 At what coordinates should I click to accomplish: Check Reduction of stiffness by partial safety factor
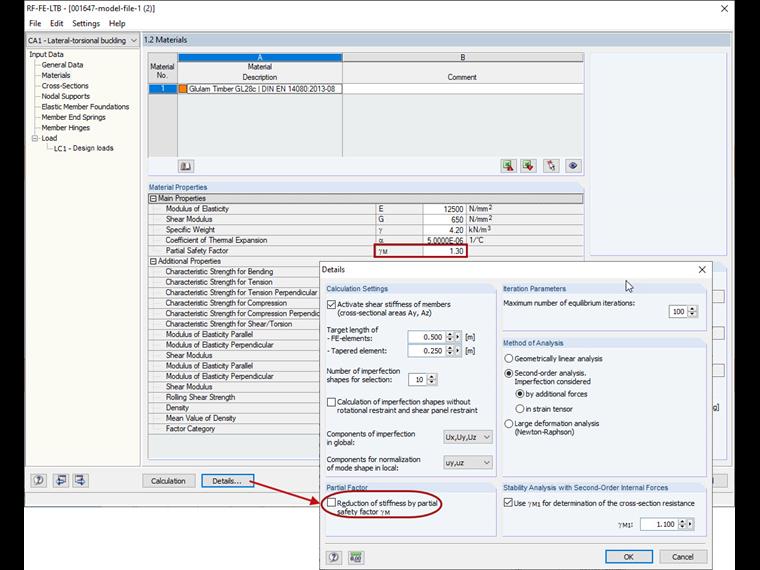point(332,503)
